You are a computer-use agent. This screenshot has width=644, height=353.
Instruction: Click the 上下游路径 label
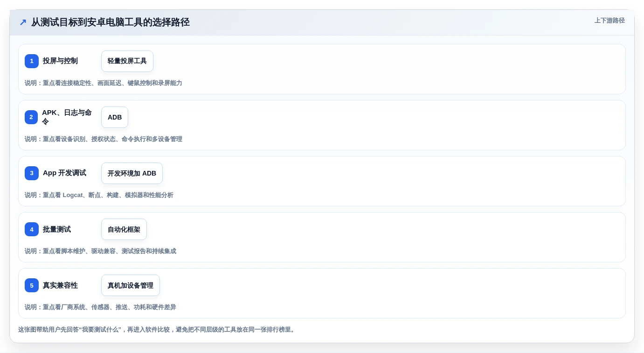pos(609,21)
